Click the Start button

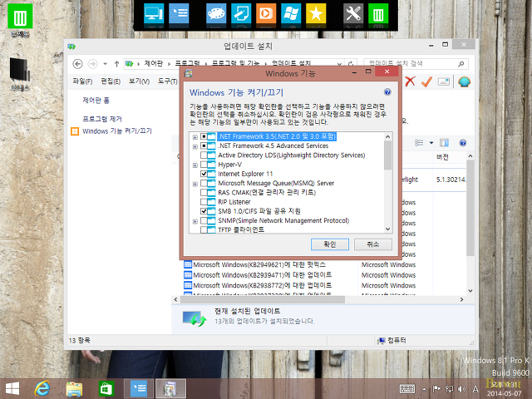pos(12,389)
